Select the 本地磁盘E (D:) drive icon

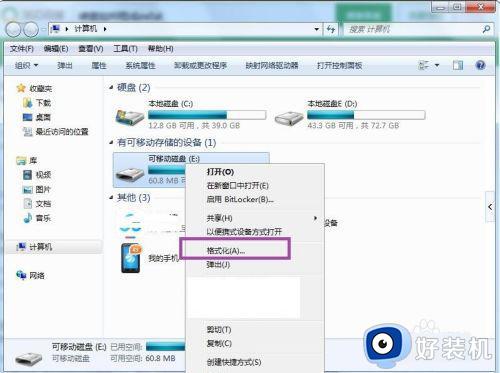pos(289,117)
